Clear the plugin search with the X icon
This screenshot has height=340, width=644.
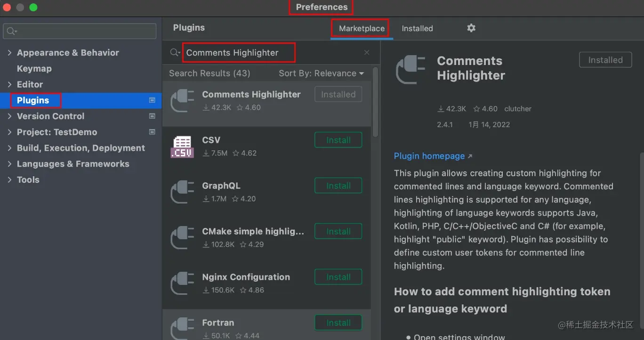[x=367, y=53]
